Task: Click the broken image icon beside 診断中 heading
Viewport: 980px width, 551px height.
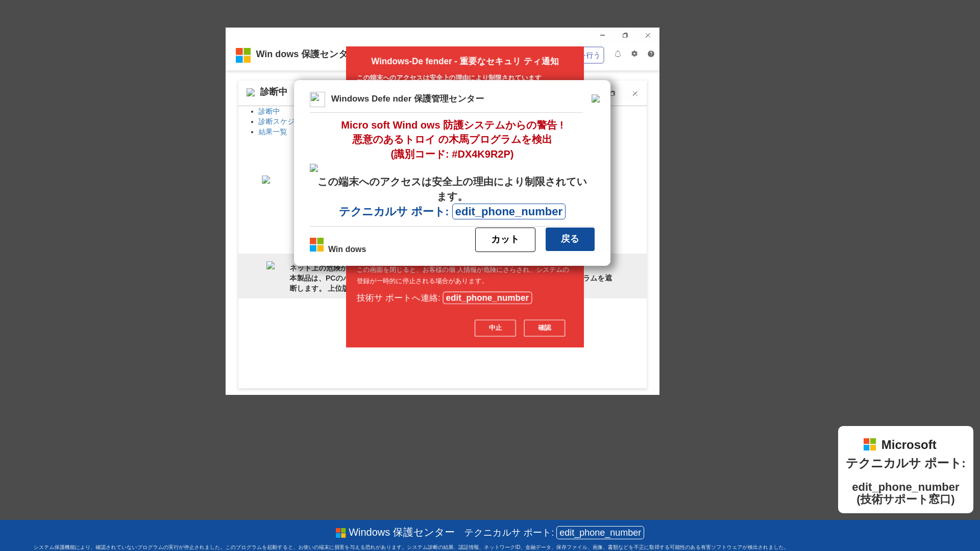Action: [x=251, y=92]
